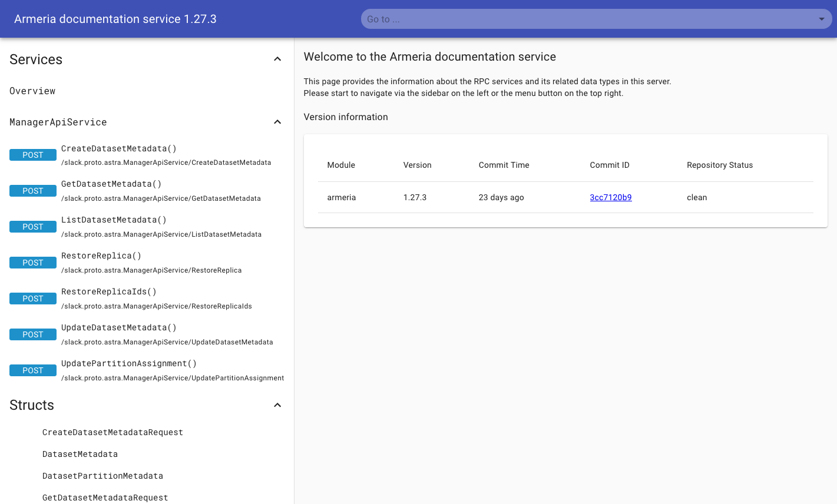Click the 1.27.3 version cell
The height and width of the screenshot is (504, 837).
point(415,197)
